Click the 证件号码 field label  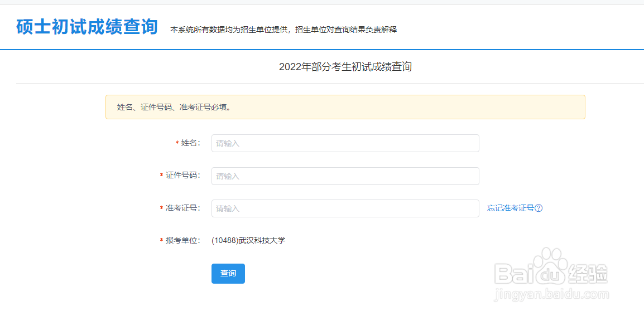[182, 176]
